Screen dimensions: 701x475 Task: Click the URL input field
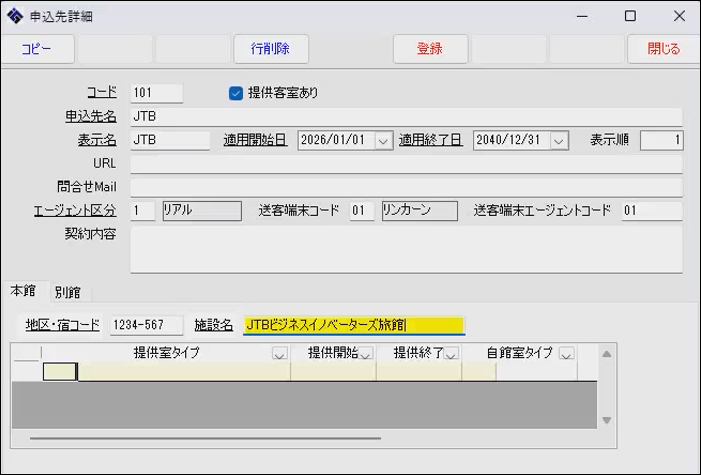coord(405,164)
